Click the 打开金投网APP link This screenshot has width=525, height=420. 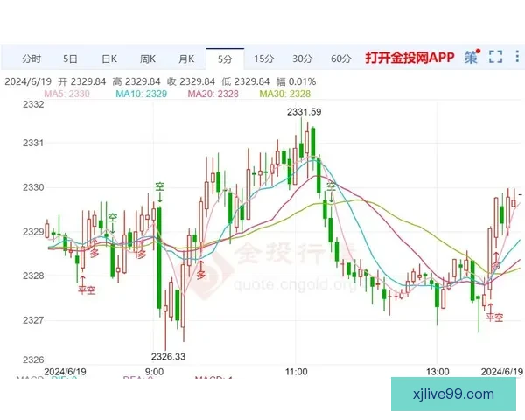[x=410, y=59]
